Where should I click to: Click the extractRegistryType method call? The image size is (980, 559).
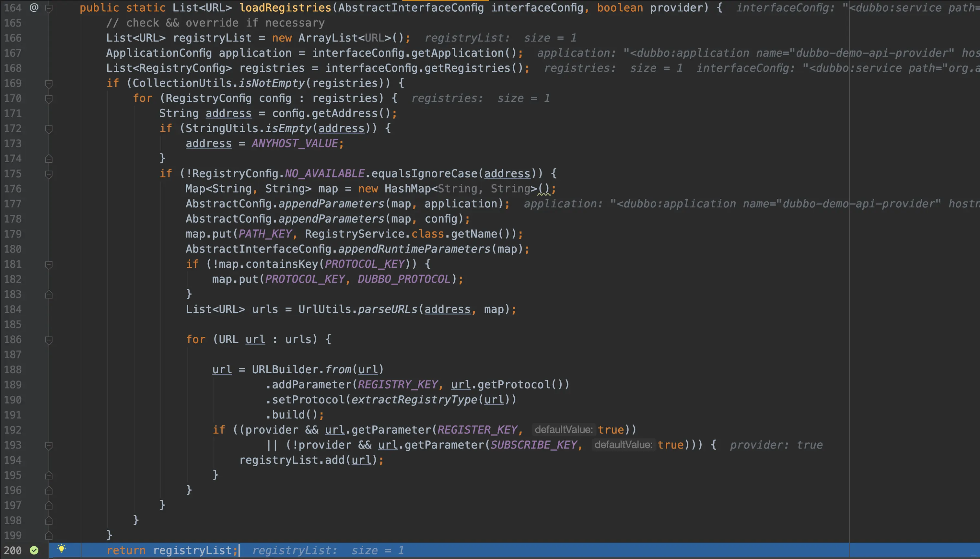pos(414,400)
